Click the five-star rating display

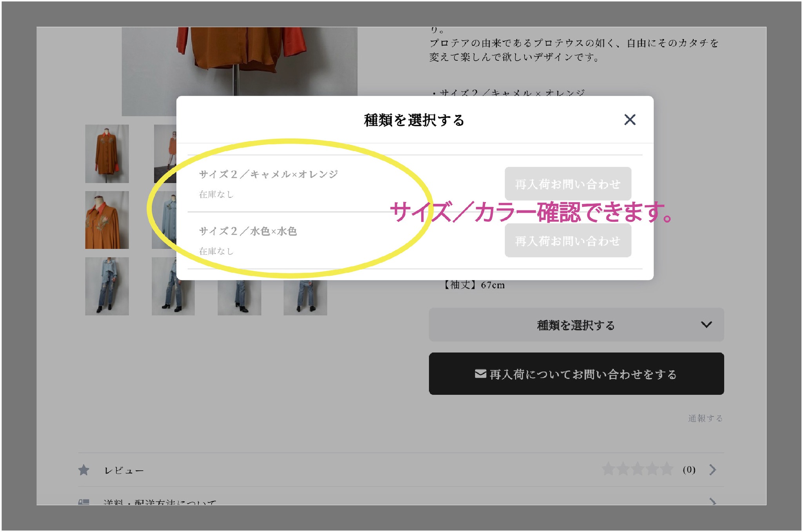(638, 469)
